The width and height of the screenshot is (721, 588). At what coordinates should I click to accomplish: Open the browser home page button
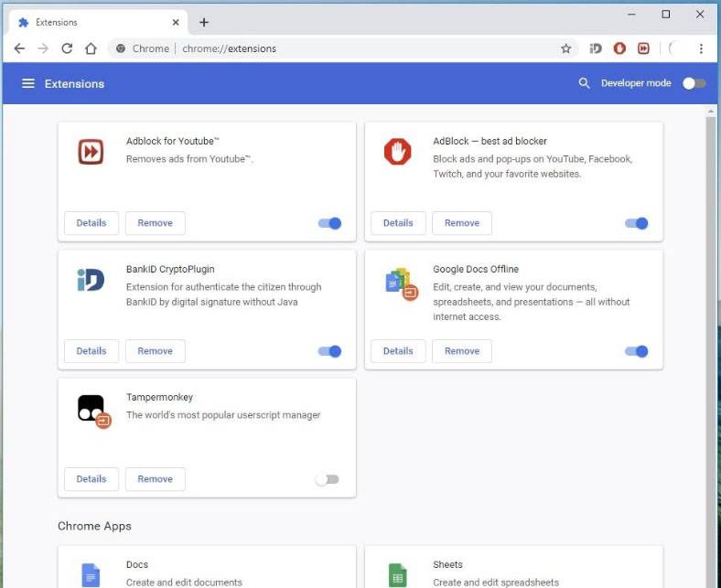click(x=91, y=48)
